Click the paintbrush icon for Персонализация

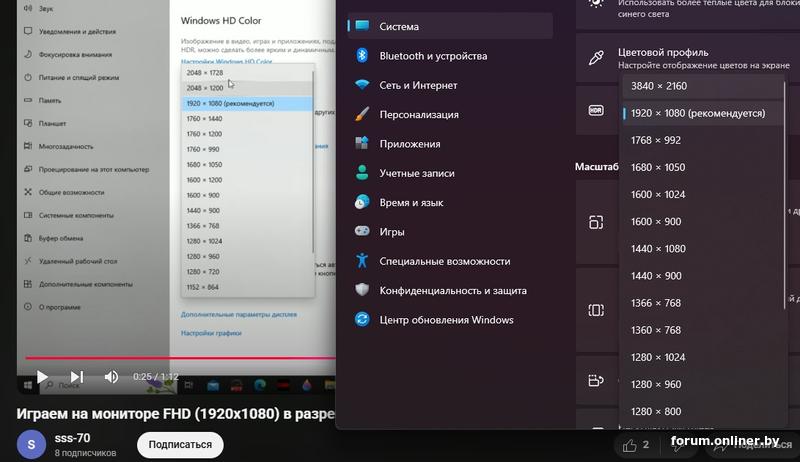[x=362, y=114]
